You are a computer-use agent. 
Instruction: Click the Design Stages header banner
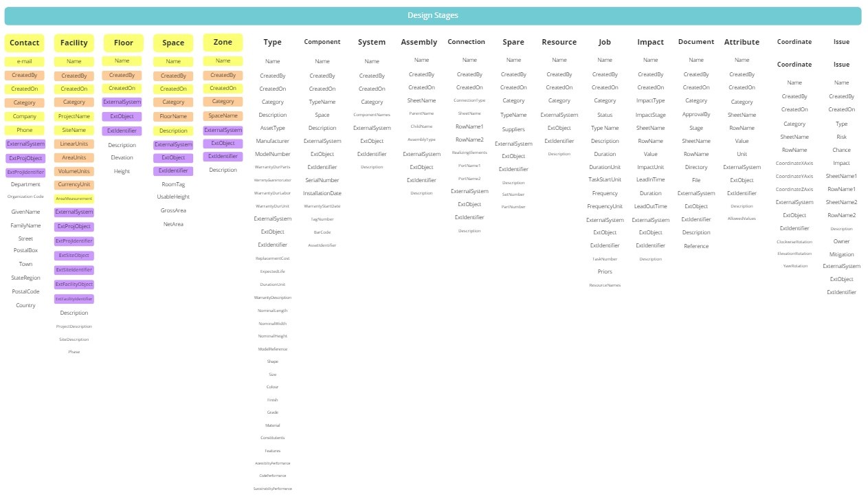433,16
